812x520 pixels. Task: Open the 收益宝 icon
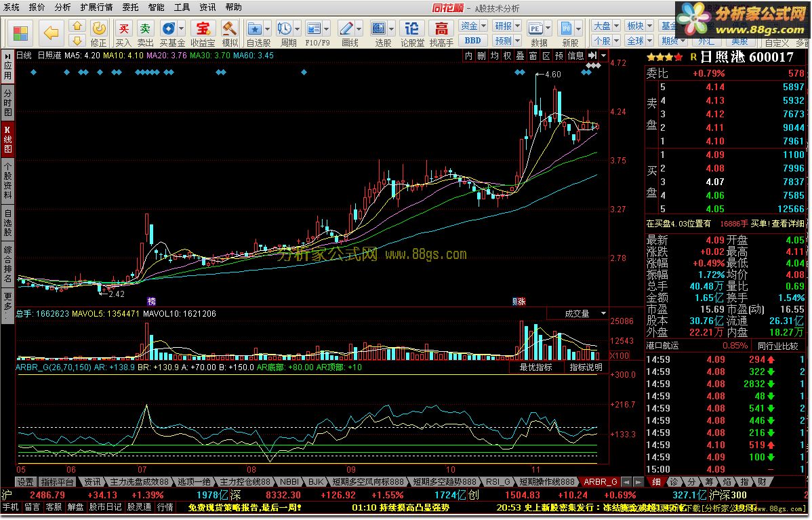203,28
